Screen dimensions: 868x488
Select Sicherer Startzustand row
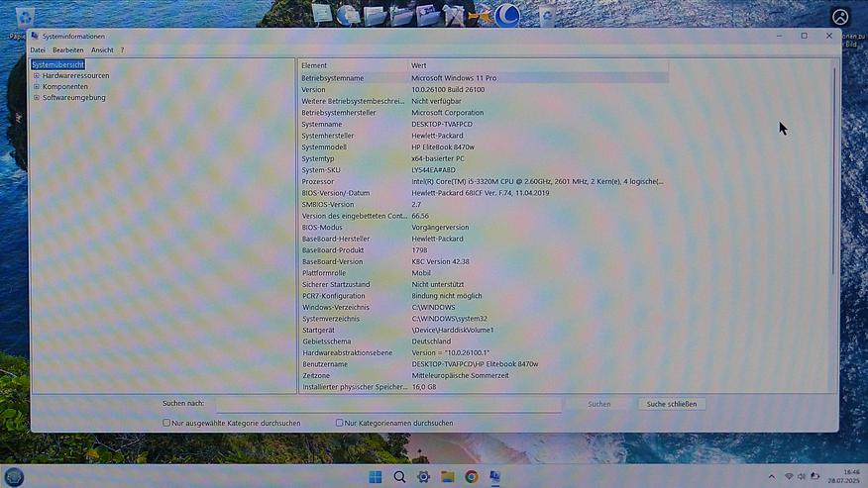tap(484, 284)
